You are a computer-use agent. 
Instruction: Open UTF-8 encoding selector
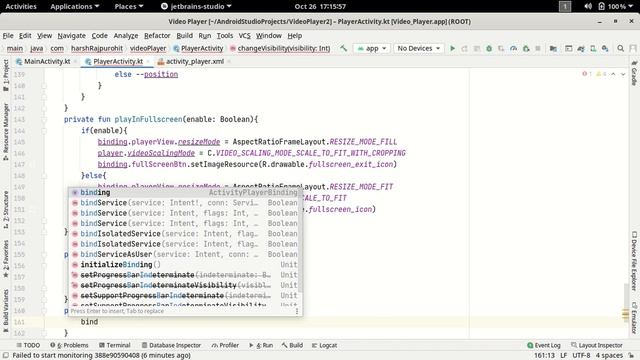point(581,356)
